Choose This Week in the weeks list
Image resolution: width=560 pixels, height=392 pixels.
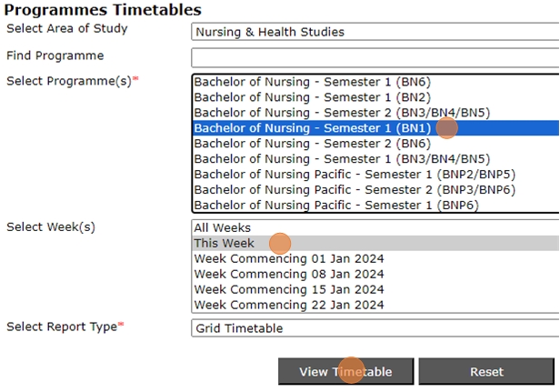[224, 244]
